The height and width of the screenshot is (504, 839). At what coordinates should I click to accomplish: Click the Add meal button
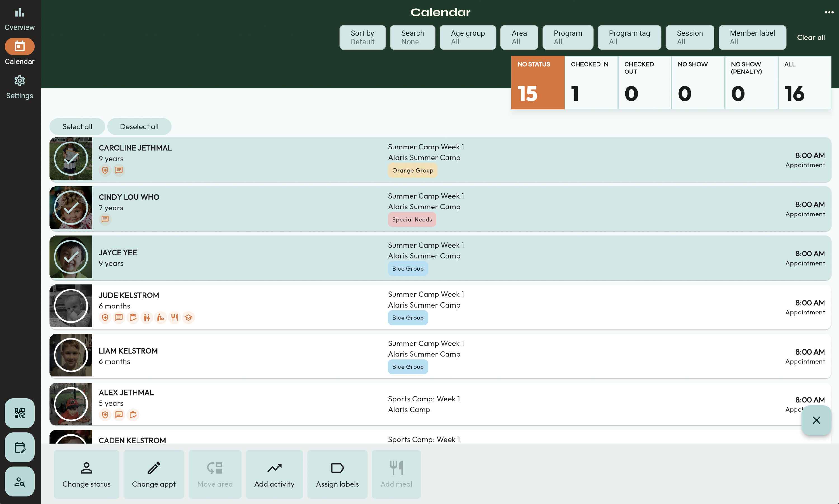(x=396, y=474)
